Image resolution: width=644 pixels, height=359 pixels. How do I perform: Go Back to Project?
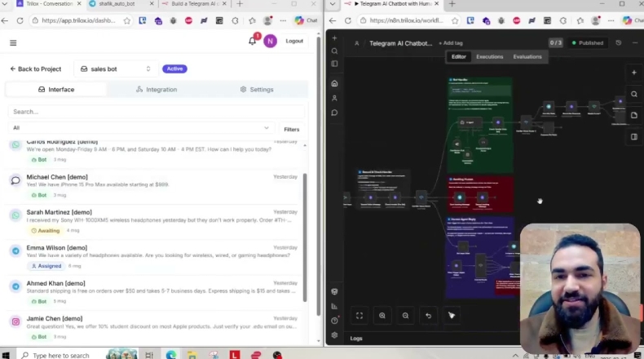[x=35, y=69]
